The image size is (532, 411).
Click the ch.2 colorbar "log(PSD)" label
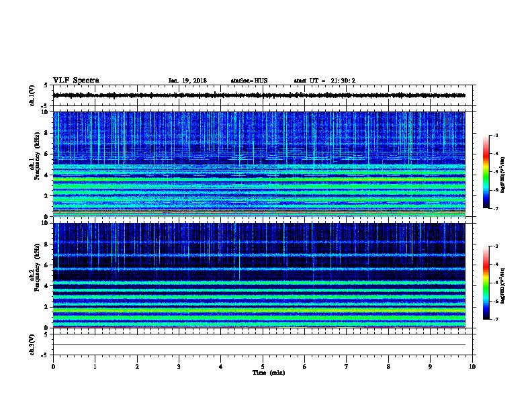pos(502,285)
